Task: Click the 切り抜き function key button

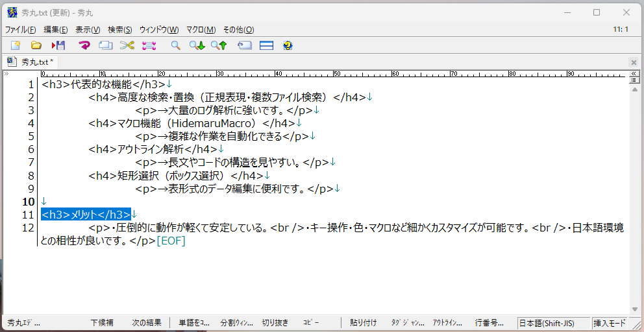Action: click(x=275, y=322)
